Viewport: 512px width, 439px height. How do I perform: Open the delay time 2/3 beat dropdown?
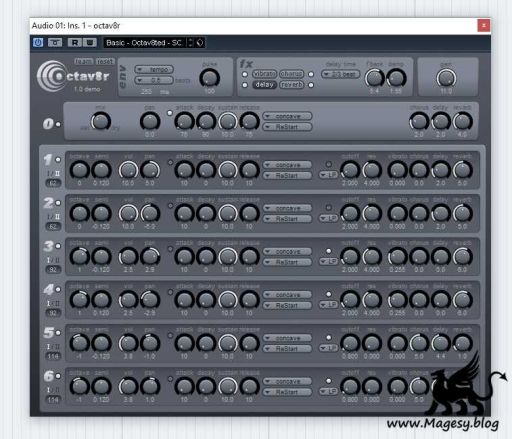[340, 74]
